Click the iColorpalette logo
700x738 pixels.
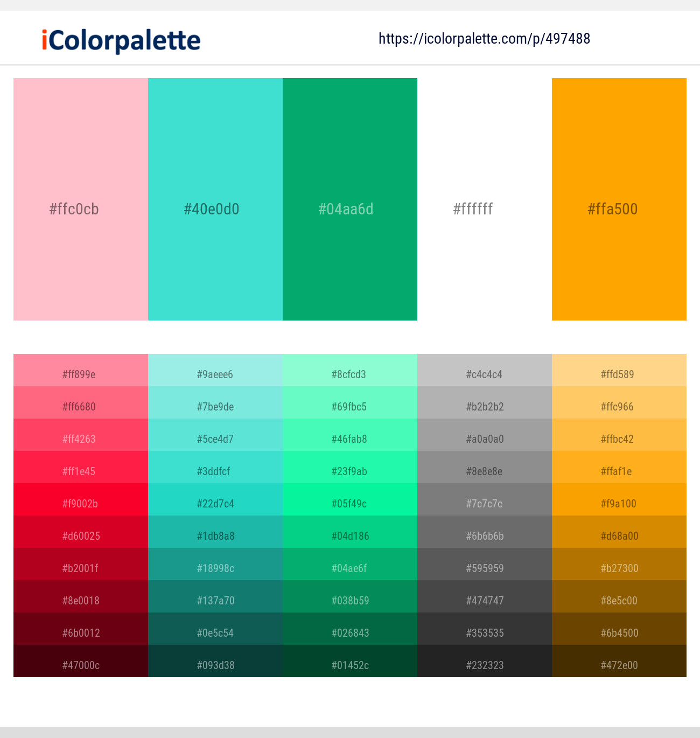[x=118, y=38]
